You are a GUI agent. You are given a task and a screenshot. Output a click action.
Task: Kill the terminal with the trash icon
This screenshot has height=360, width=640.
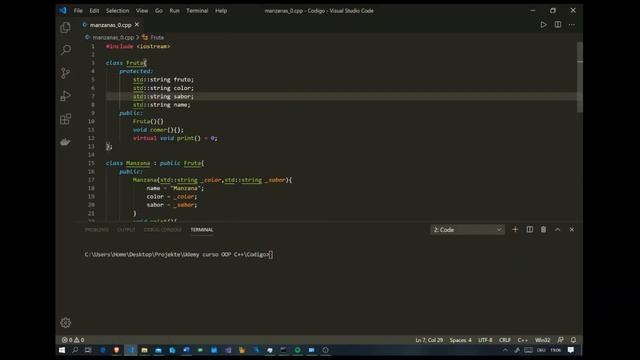point(543,230)
